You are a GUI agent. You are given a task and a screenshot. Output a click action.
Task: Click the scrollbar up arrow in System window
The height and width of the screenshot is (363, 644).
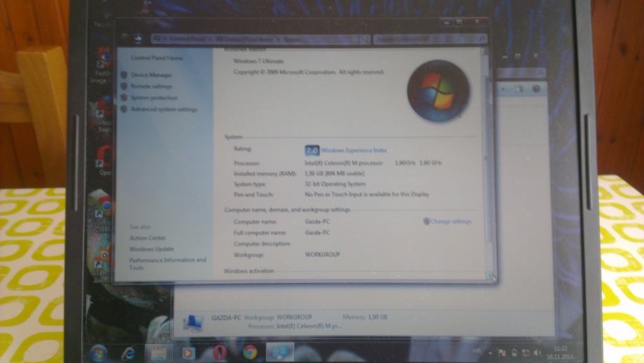[486, 51]
